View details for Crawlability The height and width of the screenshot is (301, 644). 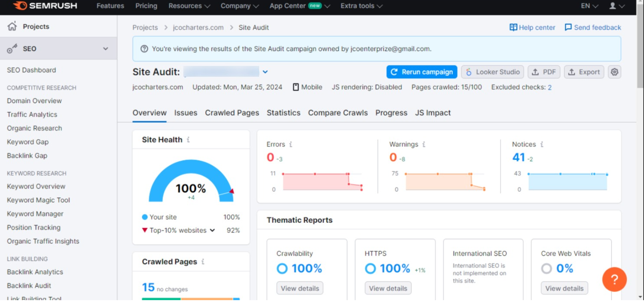point(300,288)
